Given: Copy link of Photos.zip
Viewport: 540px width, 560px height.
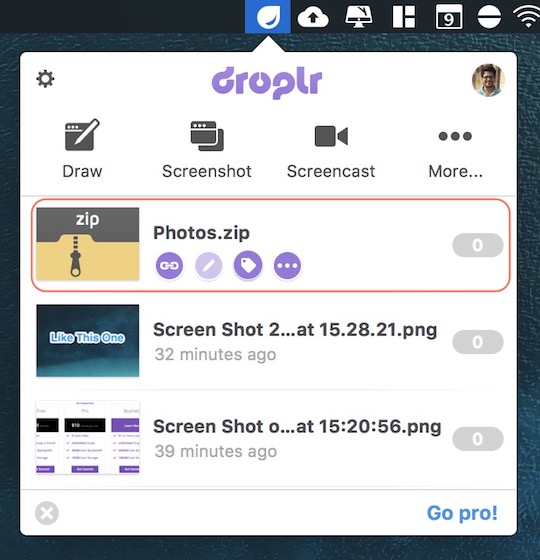Looking at the screenshot, I should [x=169, y=265].
